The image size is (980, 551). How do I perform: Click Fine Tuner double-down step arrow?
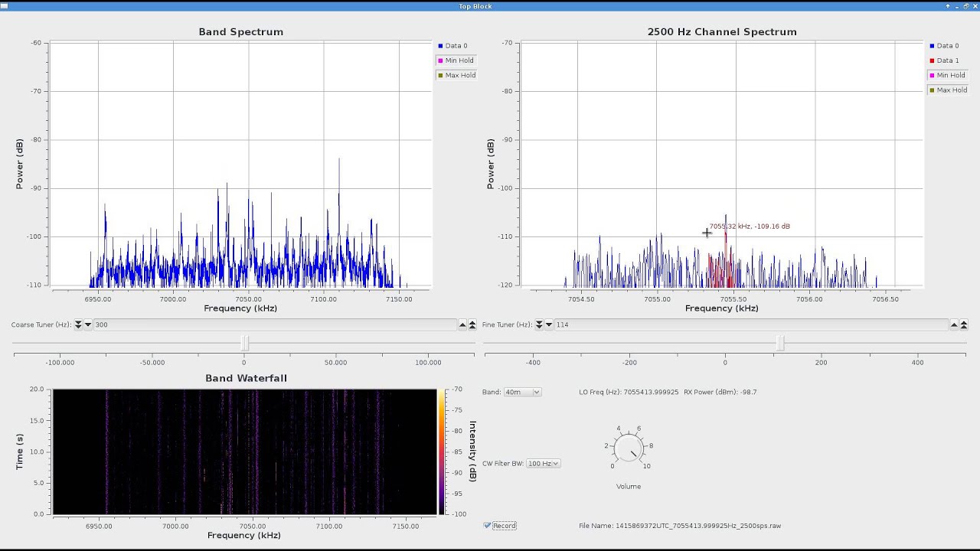click(539, 324)
